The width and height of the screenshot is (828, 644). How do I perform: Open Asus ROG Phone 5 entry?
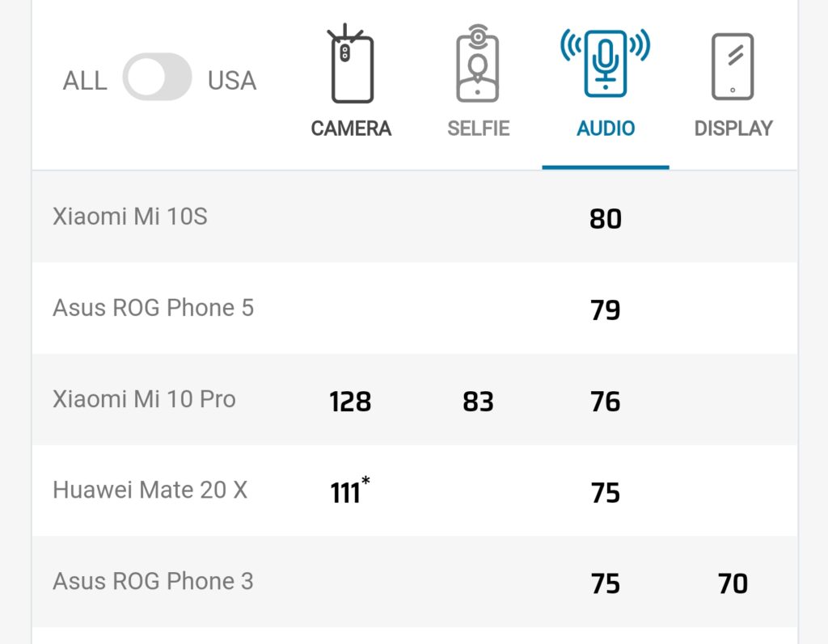(x=153, y=308)
